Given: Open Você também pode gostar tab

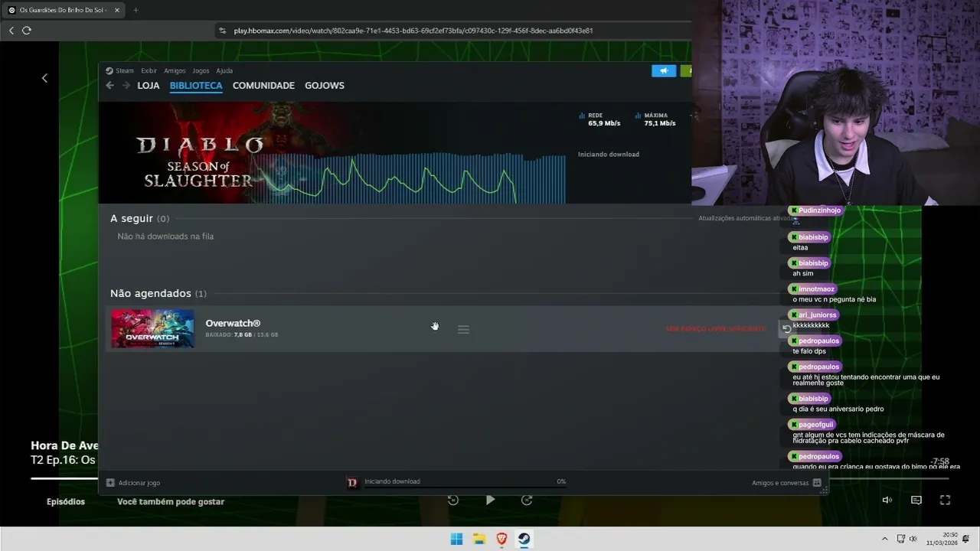Looking at the screenshot, I should pyautogui.click(x=171, y=501).
